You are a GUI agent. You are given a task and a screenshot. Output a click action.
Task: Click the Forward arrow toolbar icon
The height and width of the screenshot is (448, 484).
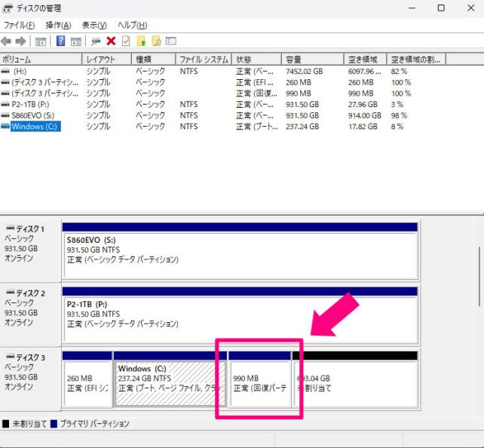click(x=20, y=41)
